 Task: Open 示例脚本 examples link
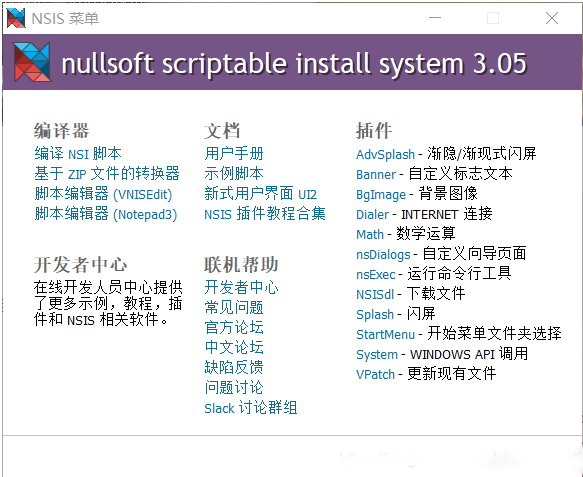[x=234, y=174]
